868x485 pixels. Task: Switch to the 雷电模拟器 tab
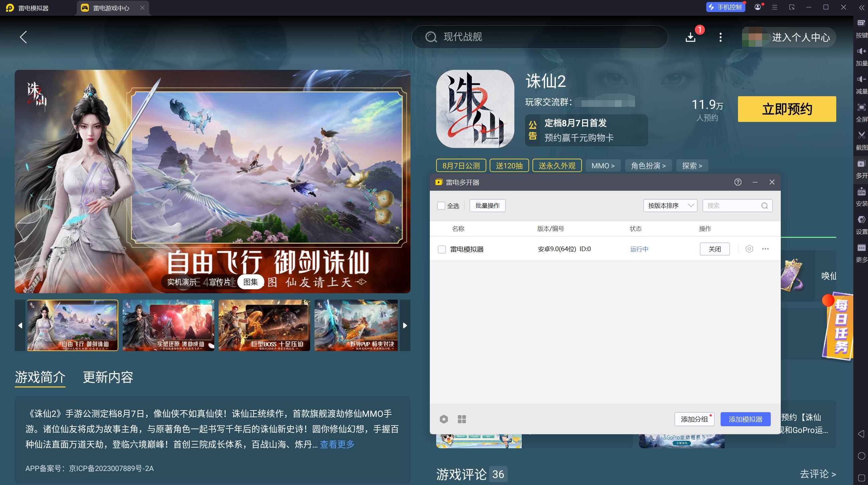coord(34,8)
